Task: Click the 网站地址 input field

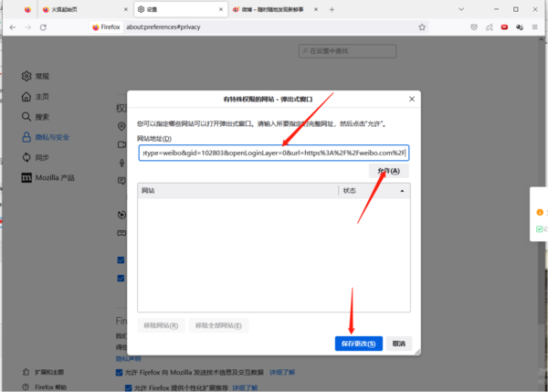Action: [x=274, y=153]
